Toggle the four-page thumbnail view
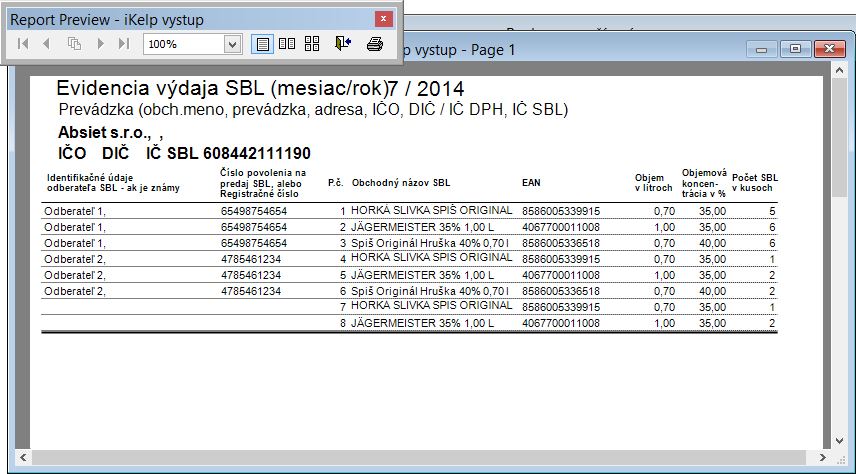This screenshot has width=856, height=474. pos(312,44)
